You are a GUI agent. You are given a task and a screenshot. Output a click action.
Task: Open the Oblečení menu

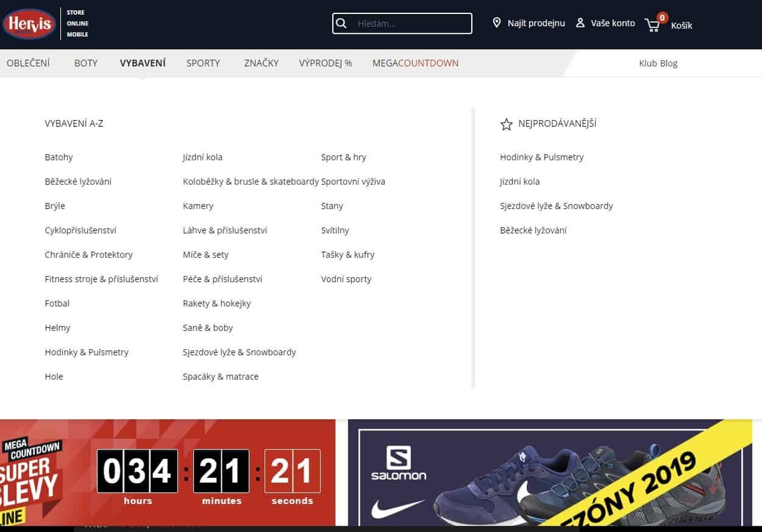click(28, 63)
